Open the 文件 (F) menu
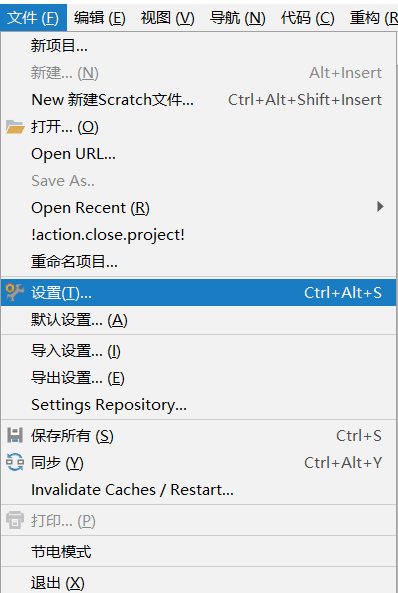This screenshot has height=593, width=398. pos(33,18)
